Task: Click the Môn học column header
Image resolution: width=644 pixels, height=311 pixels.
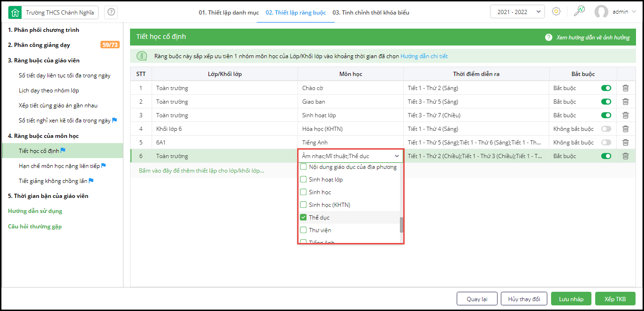Action: coord(351,74)
